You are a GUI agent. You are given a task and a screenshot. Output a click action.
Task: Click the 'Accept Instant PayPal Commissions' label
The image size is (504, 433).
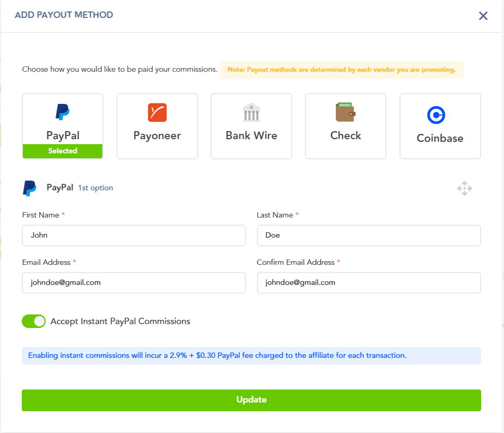point(120,321)
